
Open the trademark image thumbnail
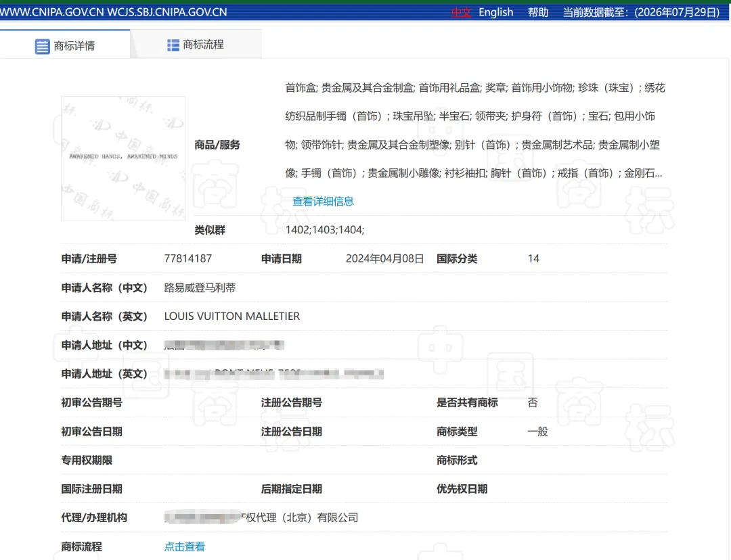pos(123,158)
